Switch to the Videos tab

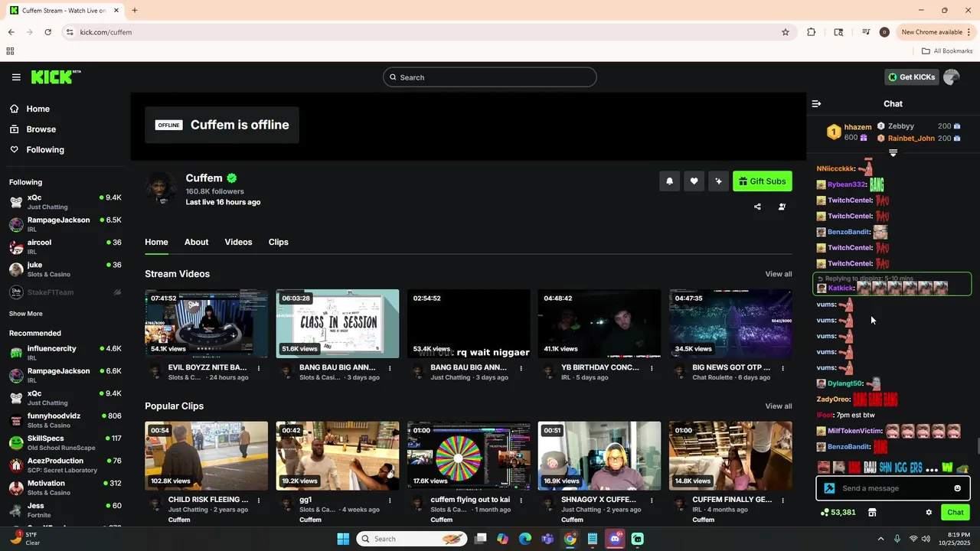tap(238, 242)
